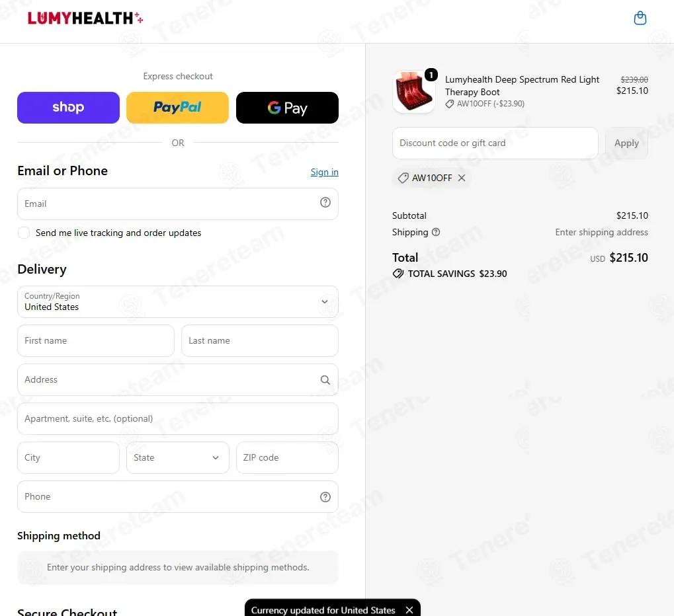Click the shipping info question icon

coord(436,232)
